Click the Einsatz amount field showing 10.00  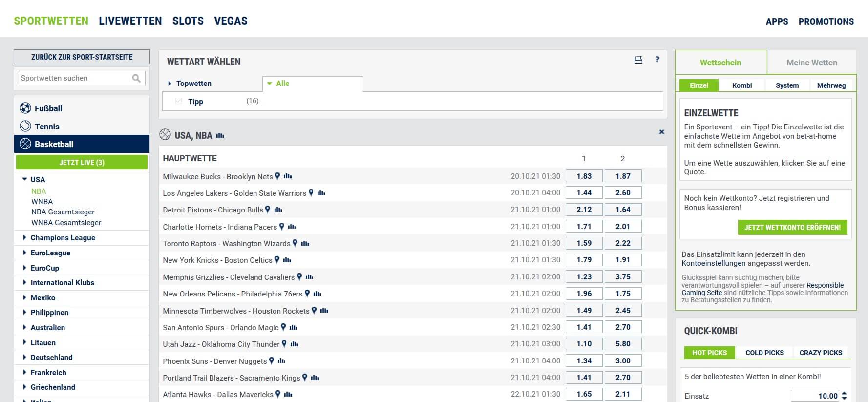(815, 396)
